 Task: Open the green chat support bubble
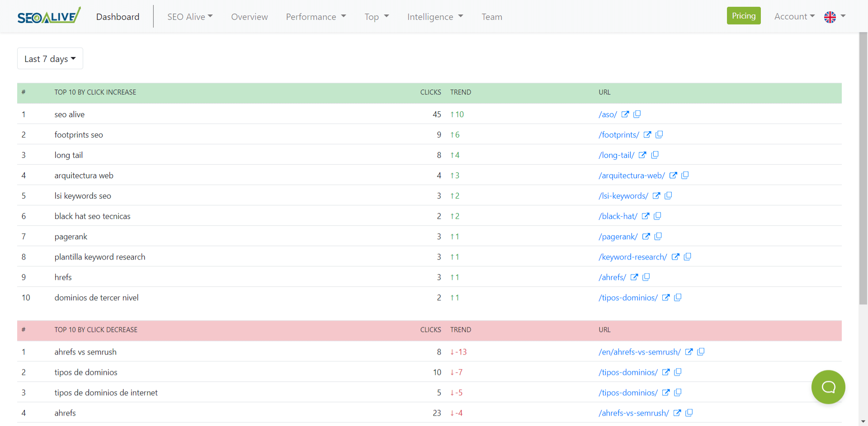pyautogui.click(x=828, y=387)
